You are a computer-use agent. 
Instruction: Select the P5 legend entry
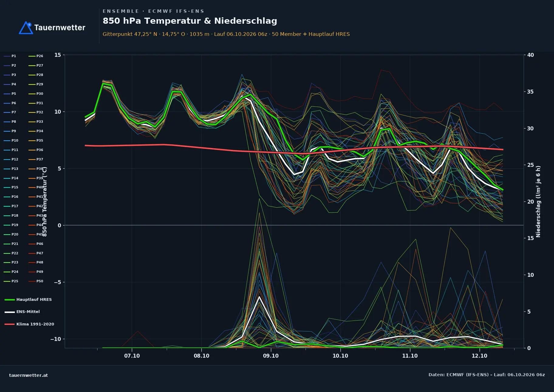[10, 94]
